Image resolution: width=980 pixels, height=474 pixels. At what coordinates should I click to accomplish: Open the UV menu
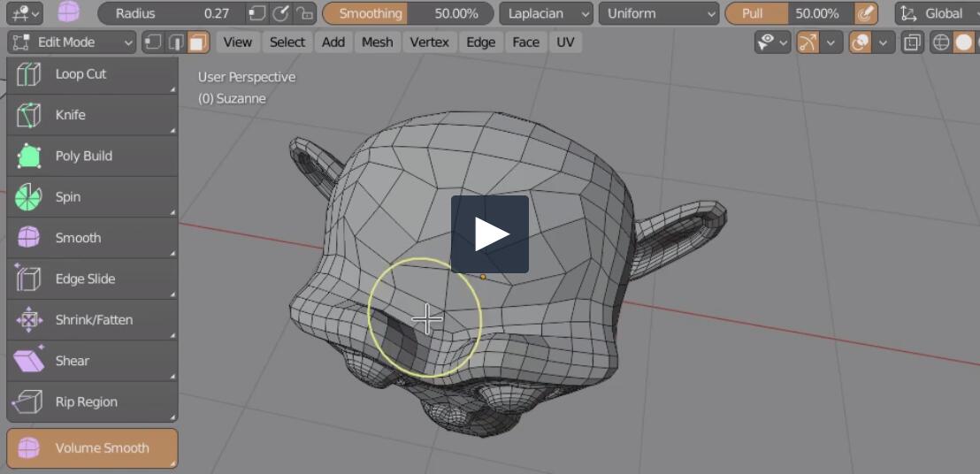[565, 42]
